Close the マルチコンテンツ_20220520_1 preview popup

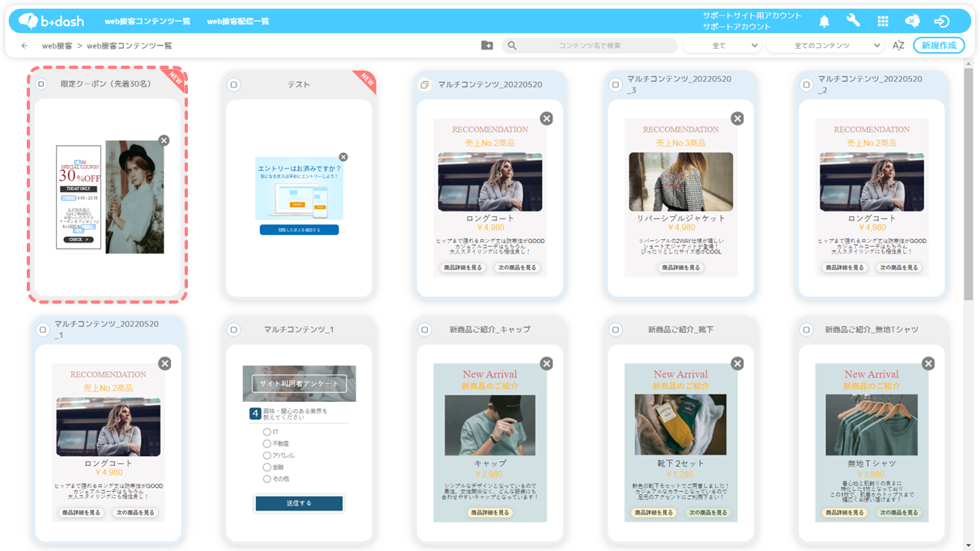164,364
